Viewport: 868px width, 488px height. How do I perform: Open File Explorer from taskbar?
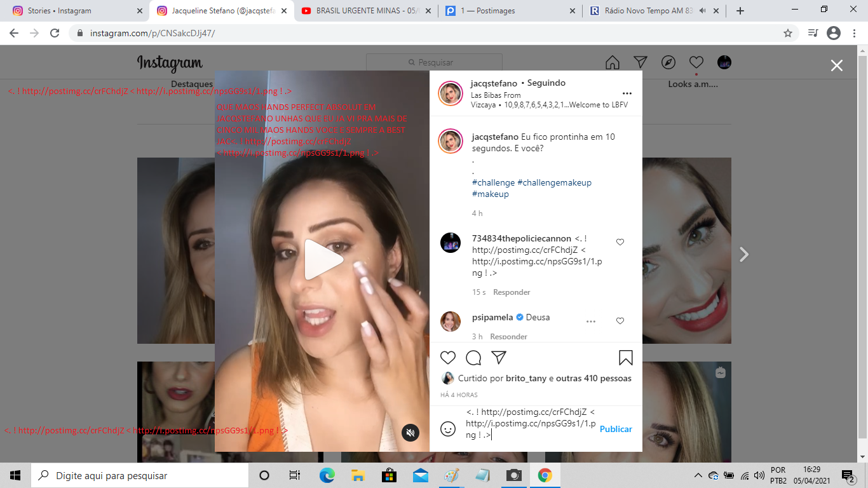357,475
